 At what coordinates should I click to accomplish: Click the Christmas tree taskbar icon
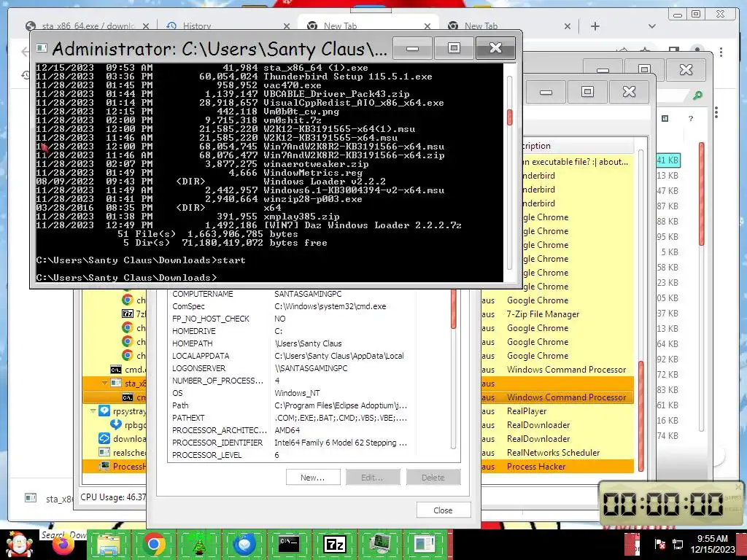click(x=199, y=544)
